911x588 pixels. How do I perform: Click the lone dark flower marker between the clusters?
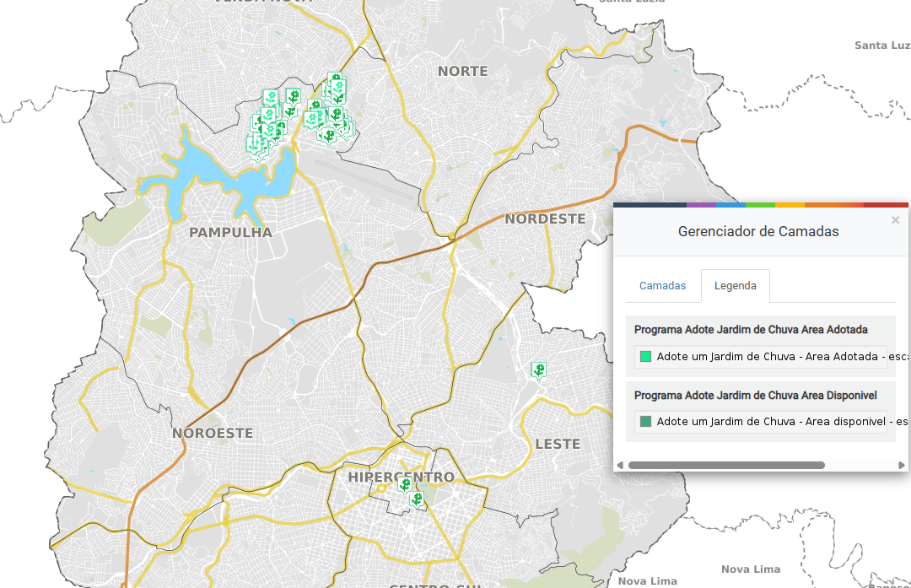pyautogui.click(x=293, y=96)
